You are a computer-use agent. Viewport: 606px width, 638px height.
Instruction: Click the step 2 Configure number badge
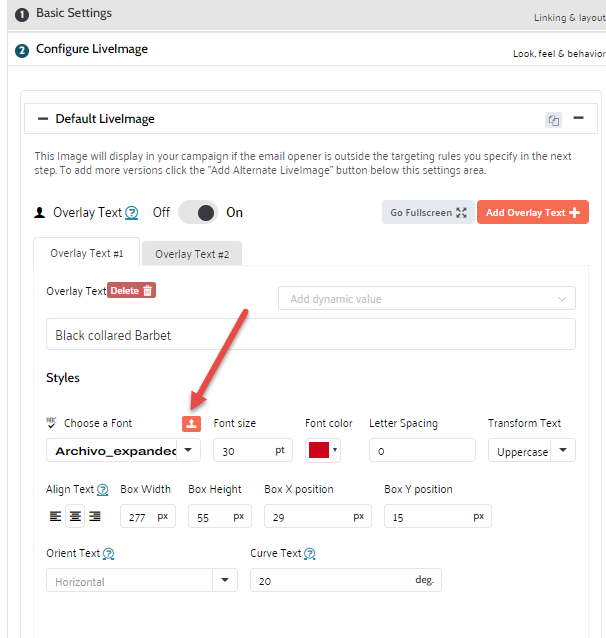22,51
